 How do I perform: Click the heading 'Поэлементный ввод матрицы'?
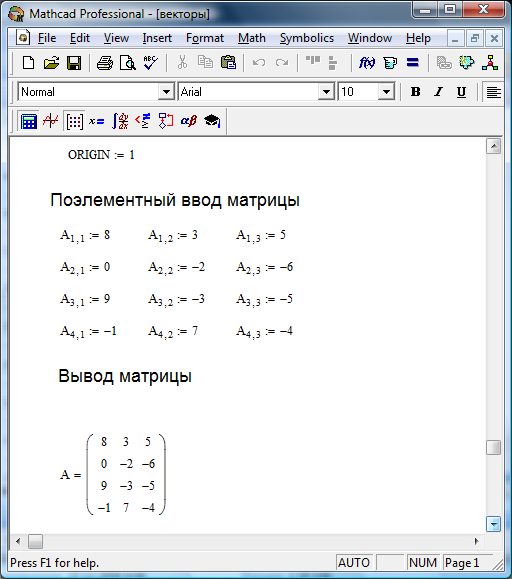point(175,200)
